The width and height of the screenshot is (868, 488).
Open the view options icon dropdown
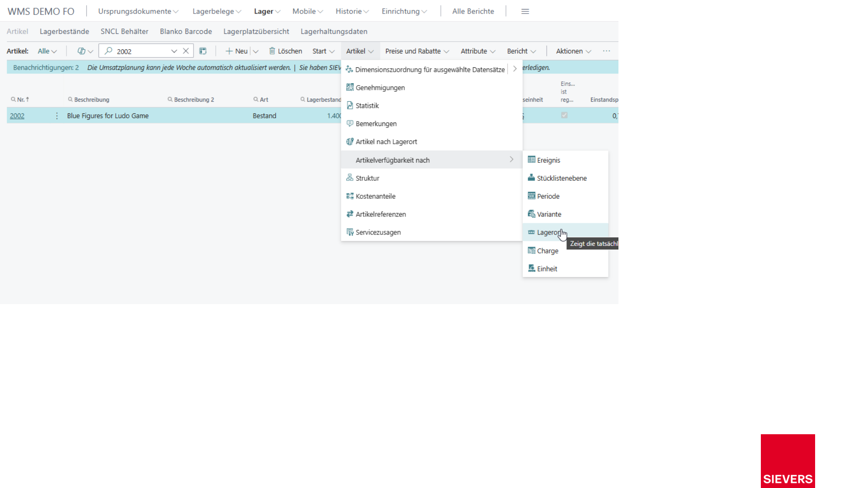pyautogui.click(x=85, y=51)
